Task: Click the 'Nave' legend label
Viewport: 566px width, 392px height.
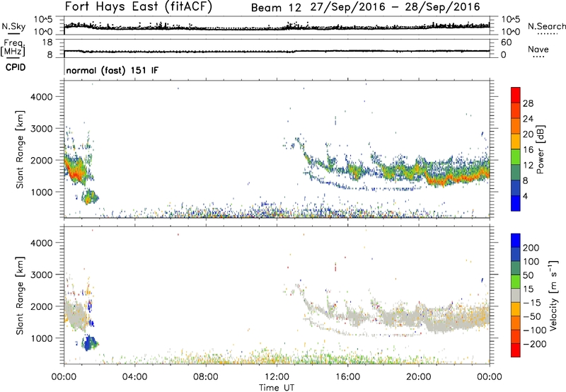Action: [x=538, y=50]
